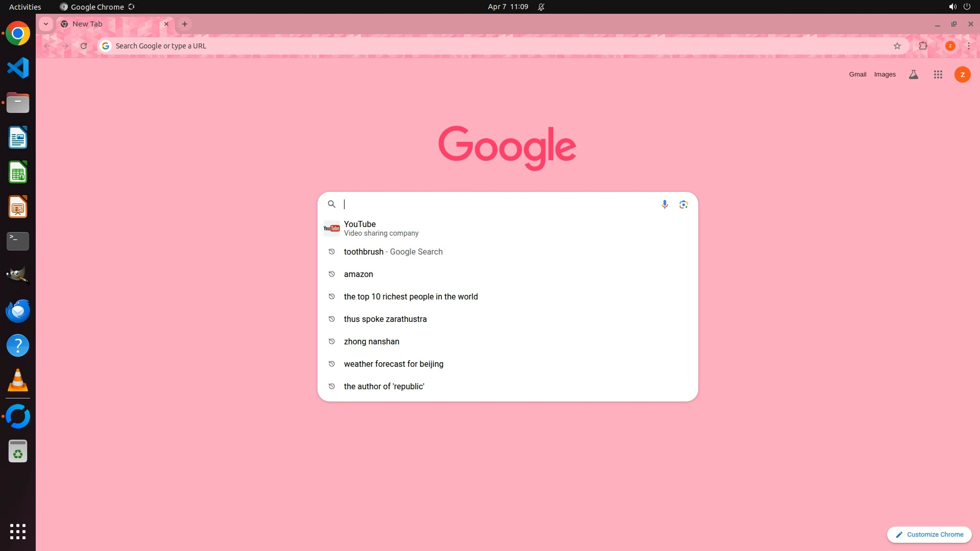Expand the tab search dropdown

(x=46, y=24)
